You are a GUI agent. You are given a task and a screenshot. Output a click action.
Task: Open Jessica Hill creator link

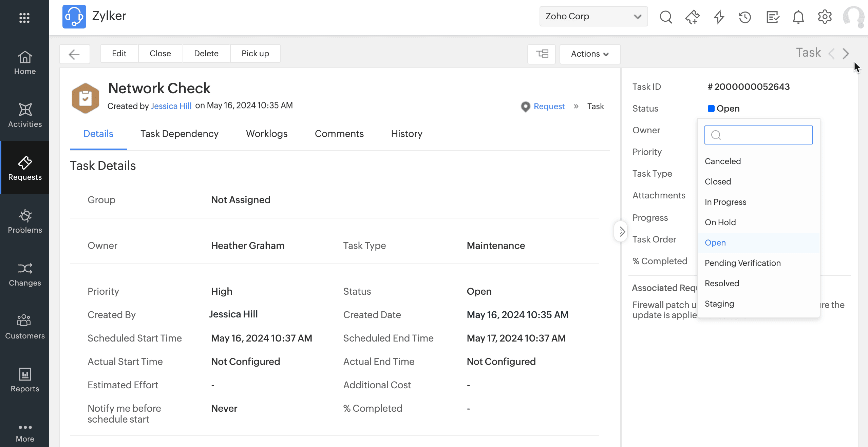[171, 106]
